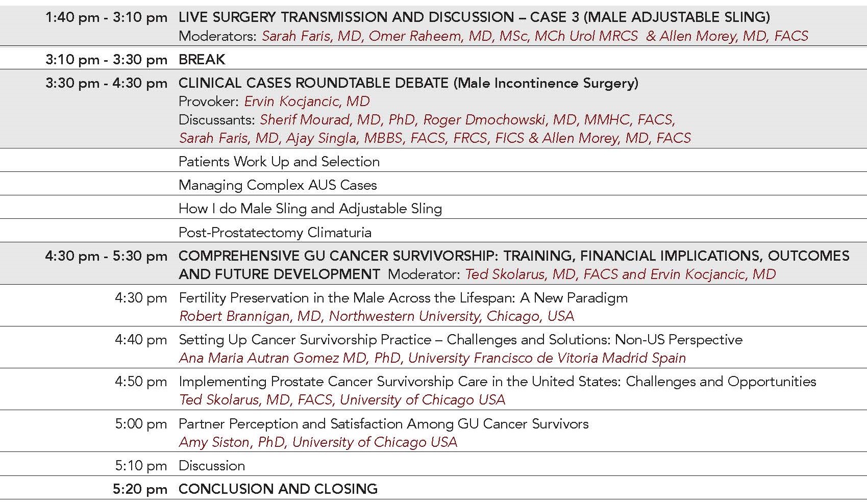Click the Post-Prostatectomy Climaturia topic

pyautogui.click(x=275, y=232)
